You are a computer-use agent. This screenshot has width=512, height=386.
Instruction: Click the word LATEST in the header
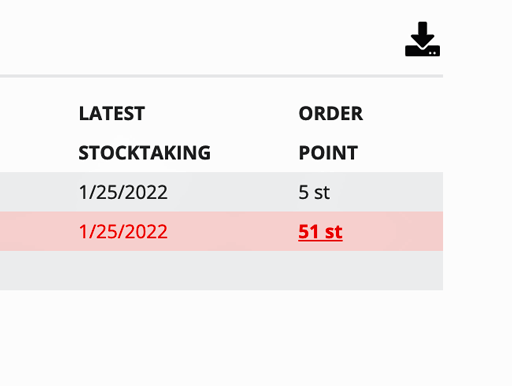[x=112, y=114]
